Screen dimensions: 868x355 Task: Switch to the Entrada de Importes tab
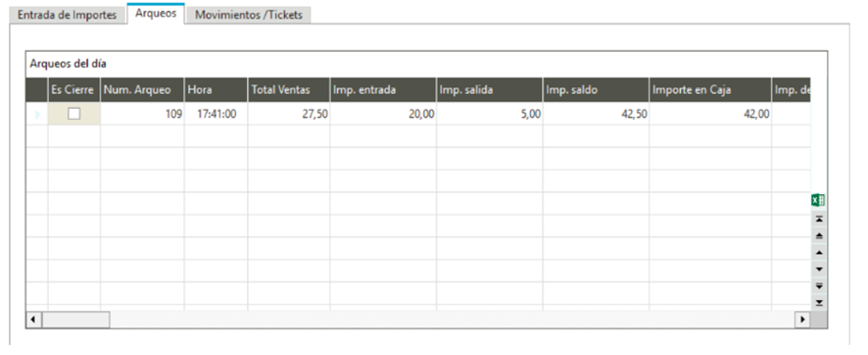pos(67,15)
